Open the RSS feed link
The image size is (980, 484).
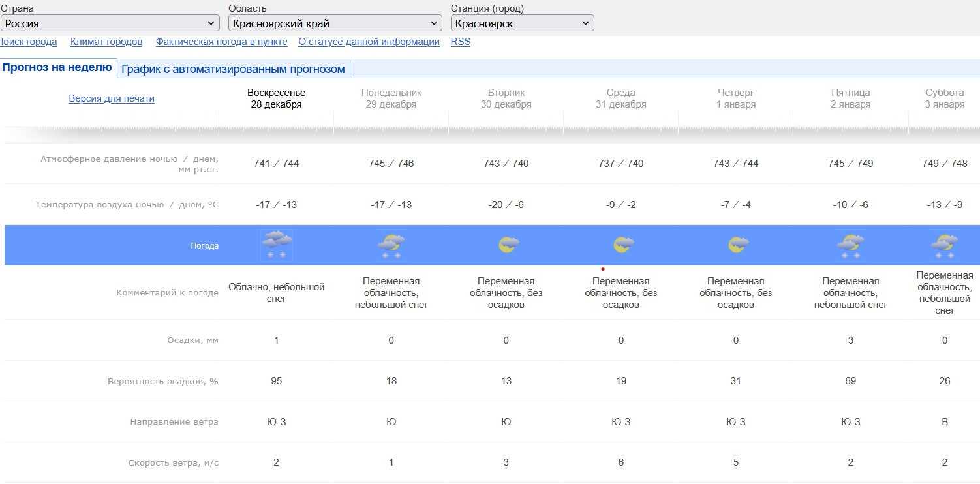tap(460, 42)
